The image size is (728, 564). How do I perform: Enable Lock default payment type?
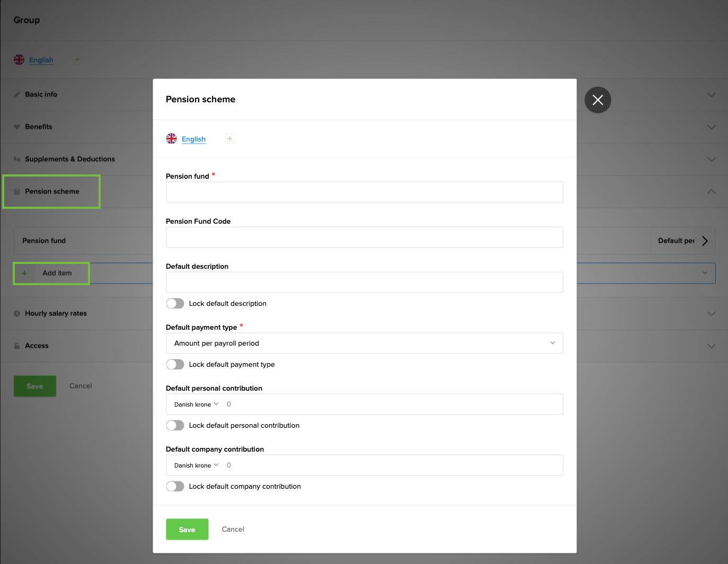(x=175, y=364)
